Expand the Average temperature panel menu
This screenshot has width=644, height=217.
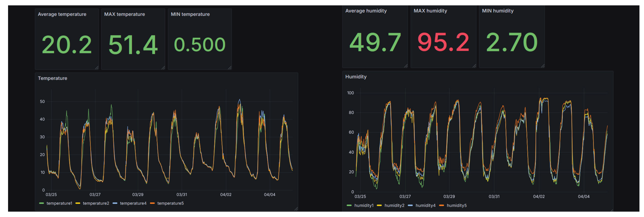(x=62, y=14)
